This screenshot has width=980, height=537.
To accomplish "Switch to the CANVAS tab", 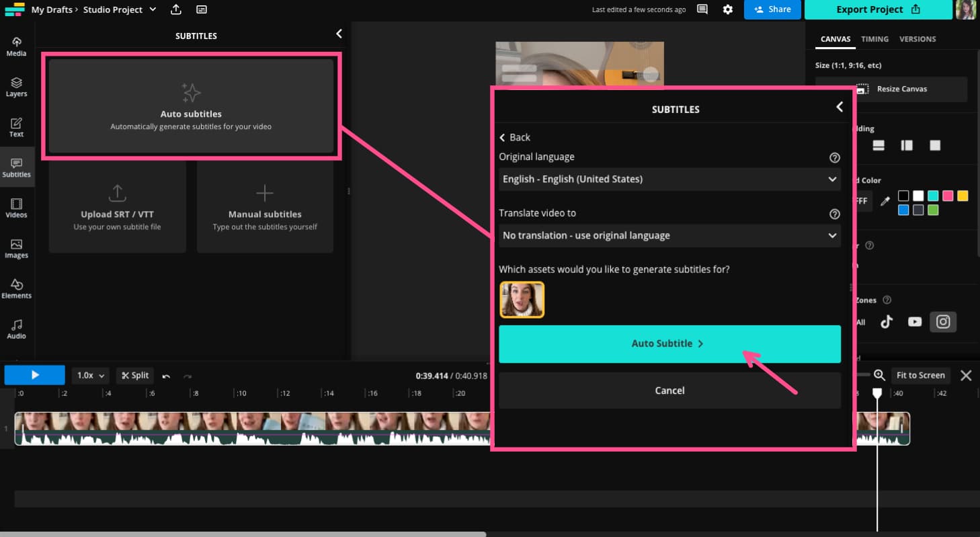I will (x=835, y=39).
